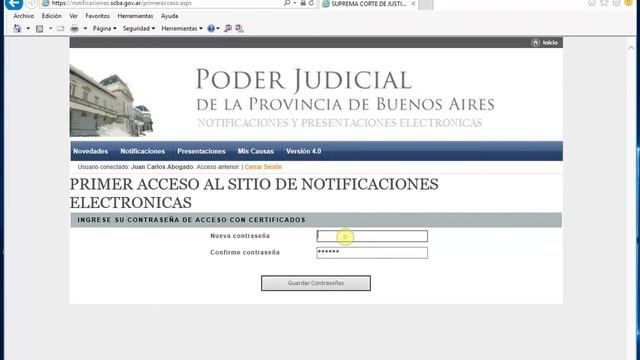The image size is (640, 360).
Task: Expand the print dropdown arrow
Action: click(85, 29)
